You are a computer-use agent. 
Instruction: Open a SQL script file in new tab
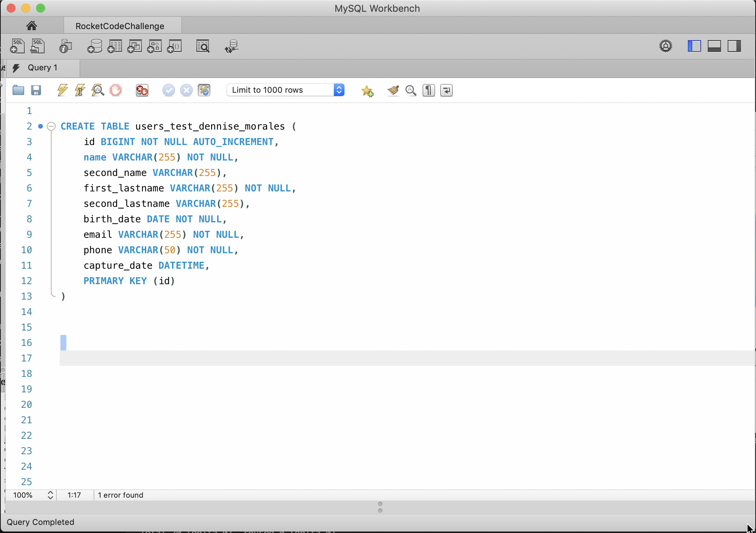(x=37, y=46)
